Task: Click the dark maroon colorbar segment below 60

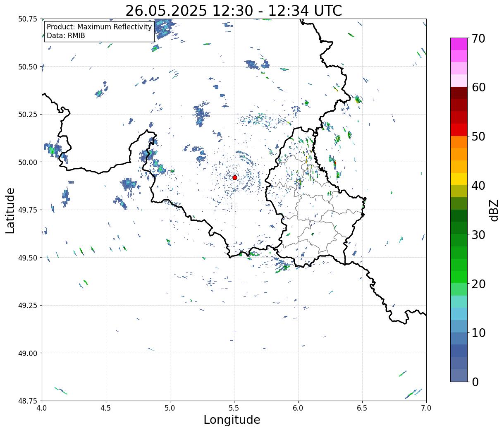Action: pyautogui.click(x=459, y=93)
